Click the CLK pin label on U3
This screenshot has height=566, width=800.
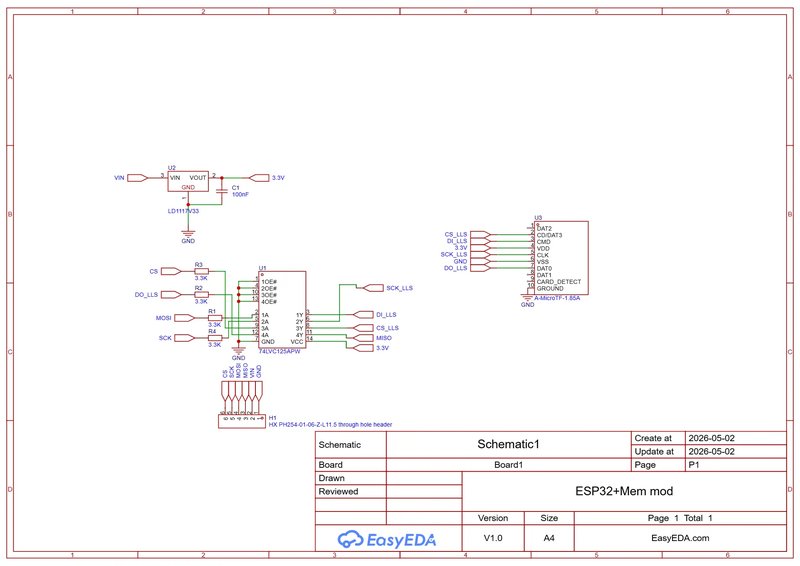(543, 255)
